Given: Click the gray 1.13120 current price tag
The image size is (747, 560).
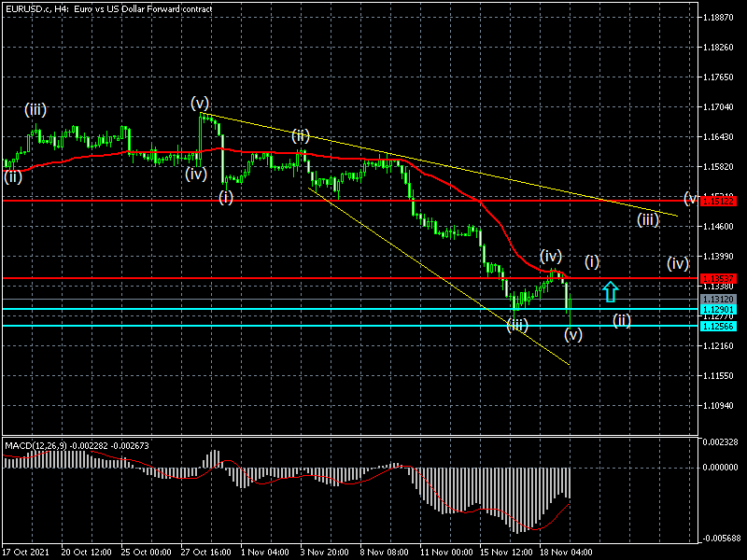Looking at the screenshot, I should tap(717, 299).
